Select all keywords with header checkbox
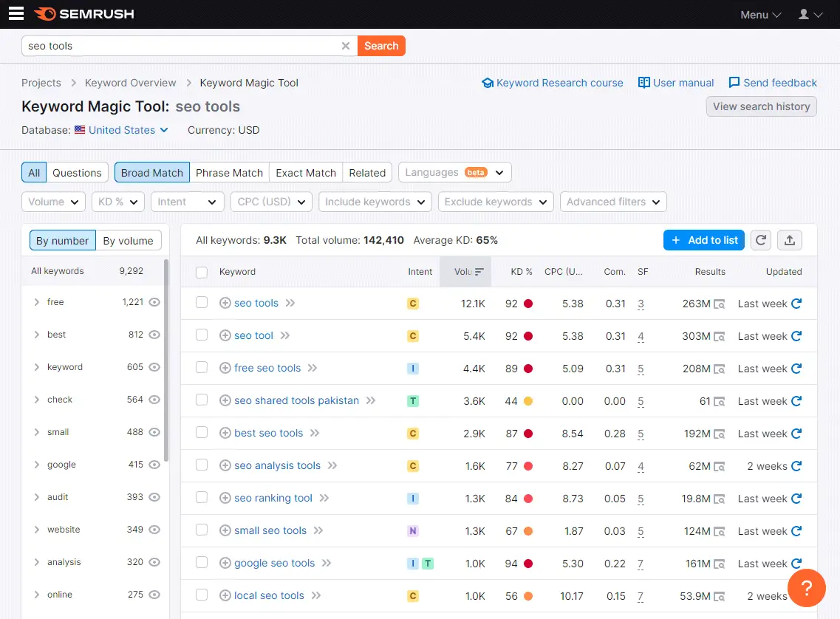 click(202, 272)
